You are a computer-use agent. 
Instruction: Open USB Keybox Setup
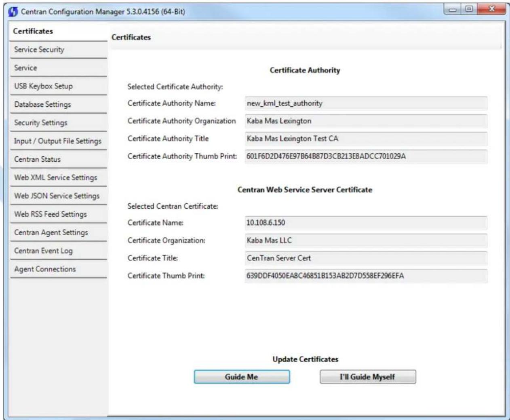(x=59, y=86)
